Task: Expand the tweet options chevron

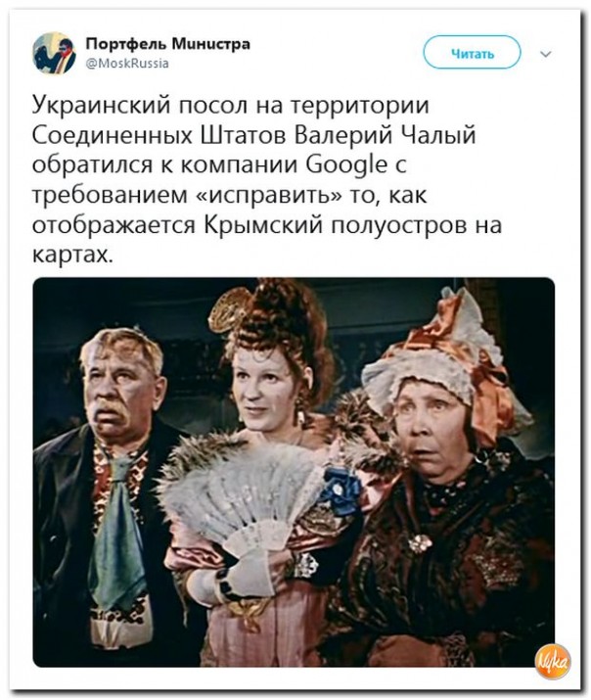Action: coord(546,54)
